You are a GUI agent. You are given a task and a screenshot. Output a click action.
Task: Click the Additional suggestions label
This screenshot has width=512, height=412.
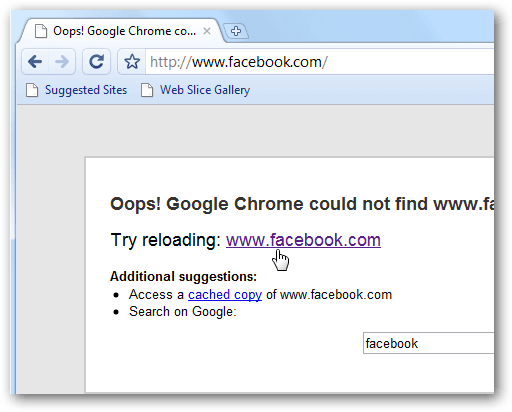coord(183,277)
